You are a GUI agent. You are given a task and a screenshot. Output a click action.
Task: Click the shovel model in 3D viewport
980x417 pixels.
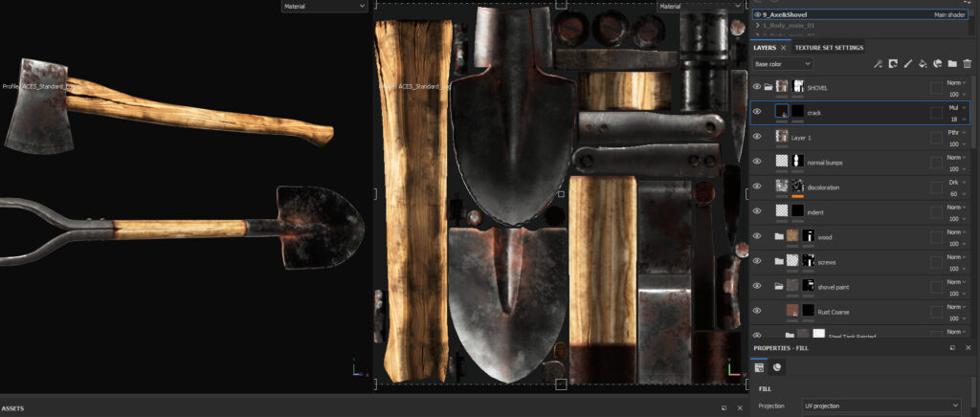coord(181,228)
